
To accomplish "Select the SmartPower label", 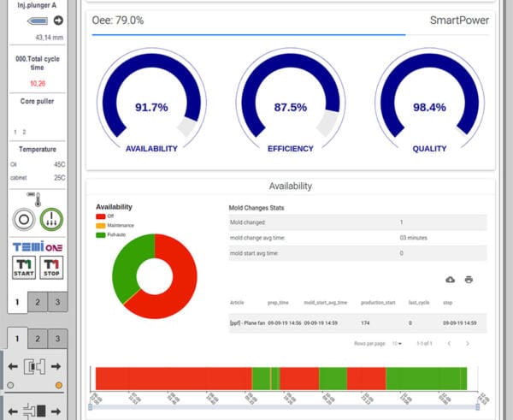I will click(x=459, y=20).
